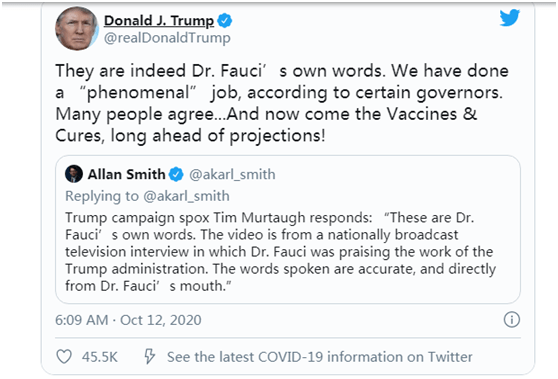
Task: Click the quoted line mentioning television interview
Action: click(x=279, y=252)
